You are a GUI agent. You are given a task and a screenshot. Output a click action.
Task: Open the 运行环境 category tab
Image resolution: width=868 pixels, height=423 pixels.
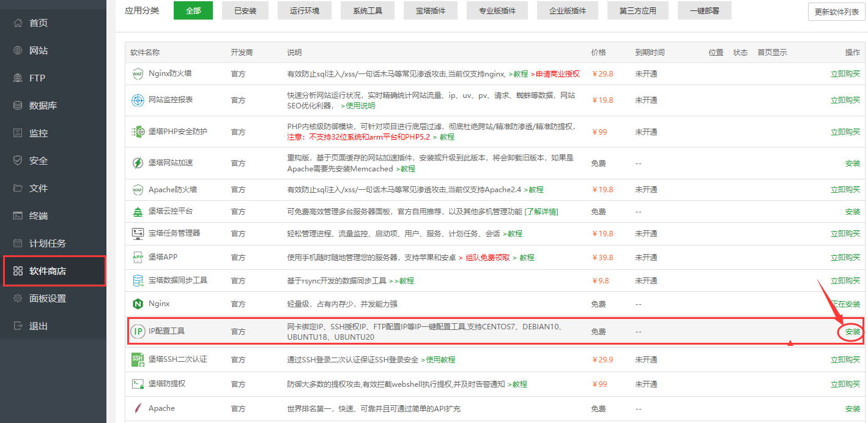(306, 10)
